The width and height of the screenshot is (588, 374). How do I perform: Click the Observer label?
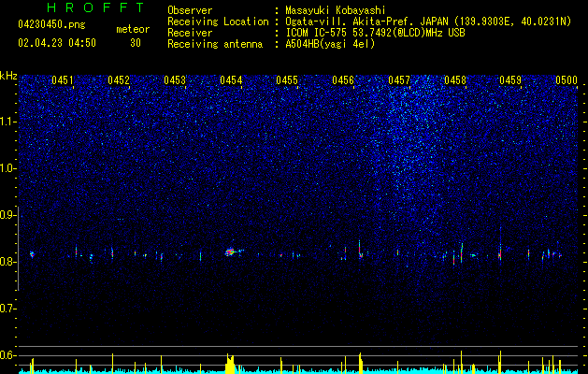coord(190,10)
